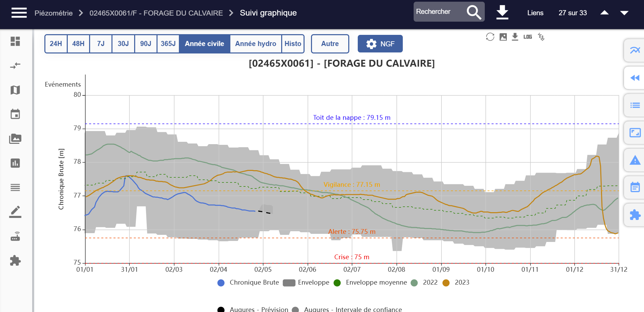
Task: Refresh the chart with the reload icon
Action: click(490, 37)
